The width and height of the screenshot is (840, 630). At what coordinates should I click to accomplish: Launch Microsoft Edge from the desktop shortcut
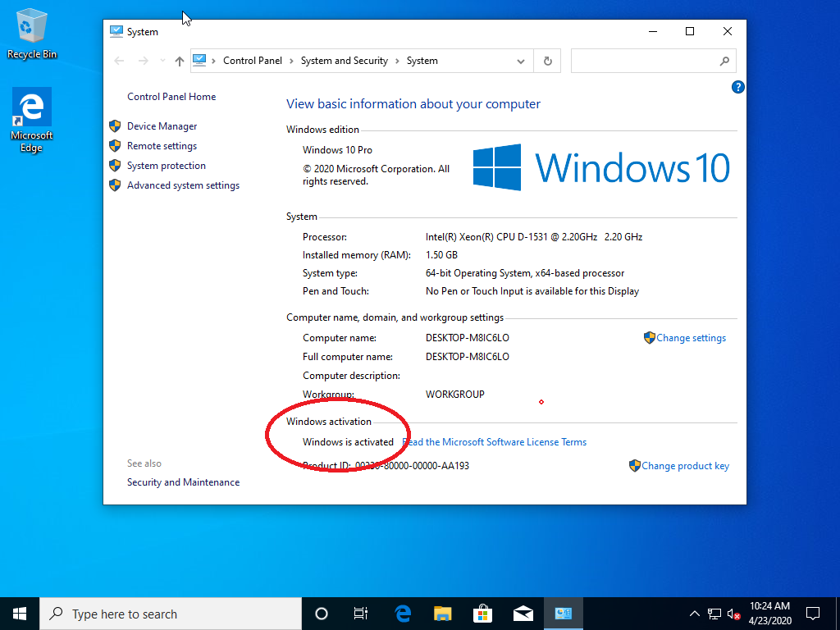tap(32, 121)
